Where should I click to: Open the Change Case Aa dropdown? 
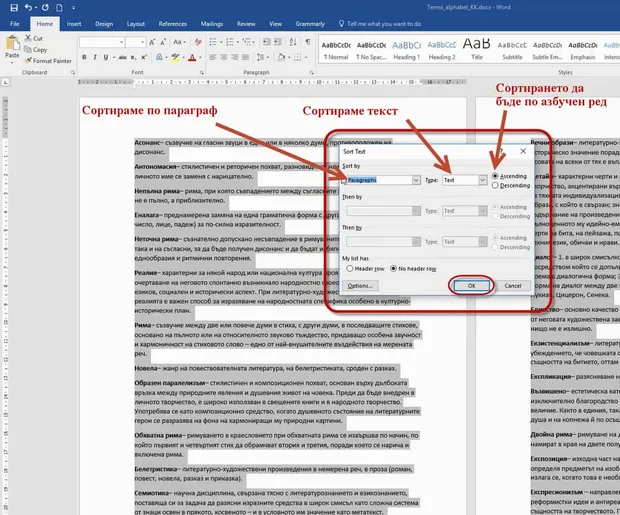click(x=179, y=42)
